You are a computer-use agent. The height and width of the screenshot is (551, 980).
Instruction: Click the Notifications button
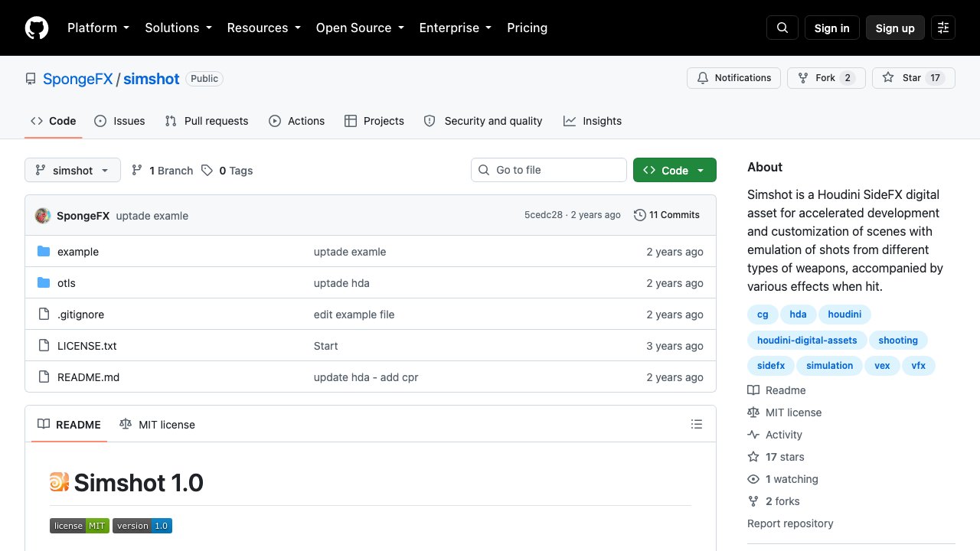pos(734,78)
